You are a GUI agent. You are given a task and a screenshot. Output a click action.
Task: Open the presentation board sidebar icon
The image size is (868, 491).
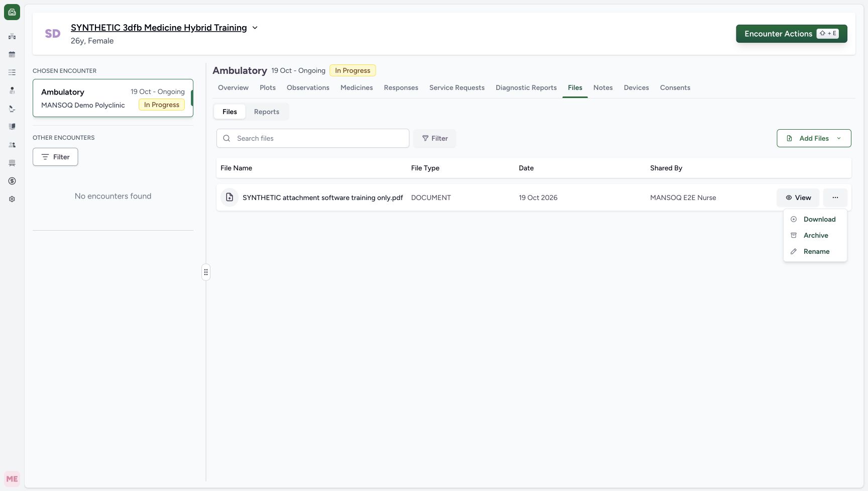[12, 163]
